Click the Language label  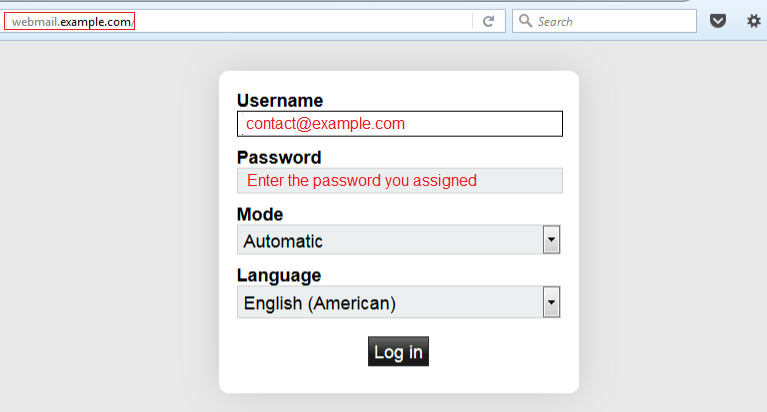[279, 275]
